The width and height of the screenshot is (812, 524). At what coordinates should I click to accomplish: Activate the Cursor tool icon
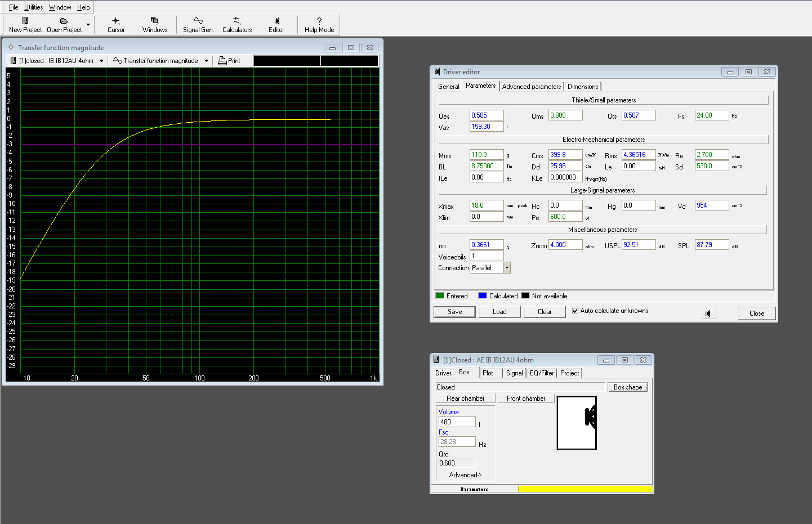coord(116,21)
